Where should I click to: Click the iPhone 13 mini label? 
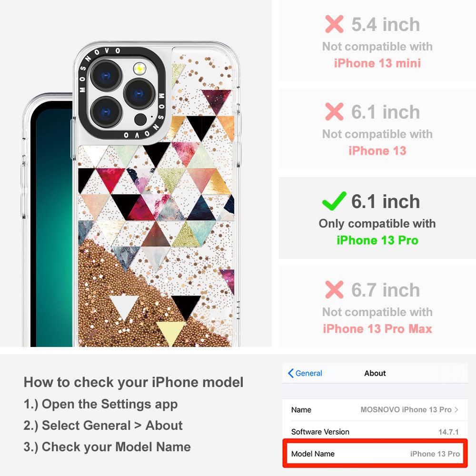pyautogui.click(x=377, y=63)
